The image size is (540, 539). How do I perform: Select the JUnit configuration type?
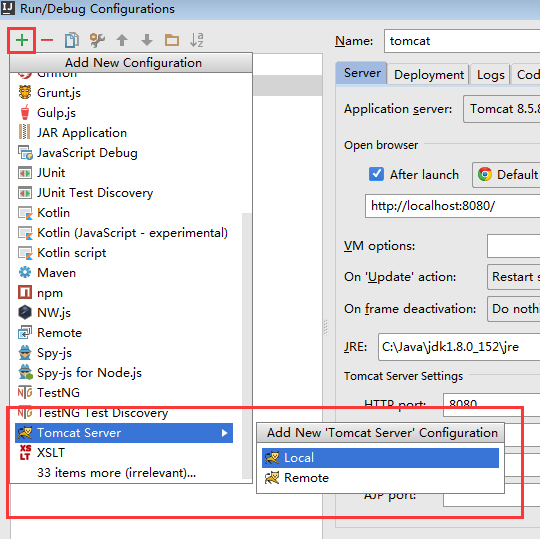pos(125,173)
